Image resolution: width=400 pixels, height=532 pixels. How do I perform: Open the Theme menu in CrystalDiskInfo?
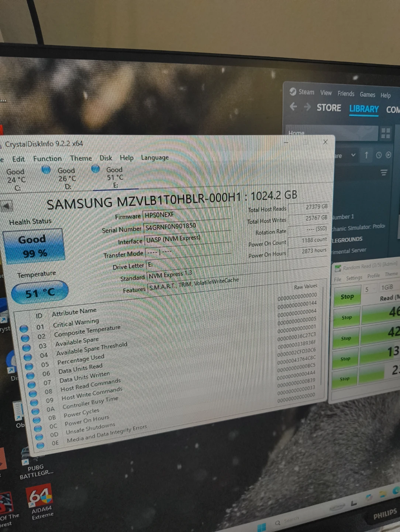[x=81, y=158]
